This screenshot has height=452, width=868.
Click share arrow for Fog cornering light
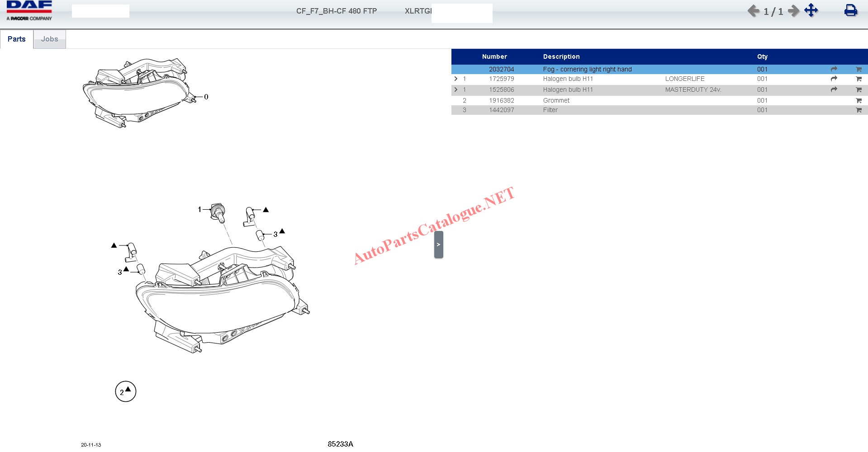point(834,69)
